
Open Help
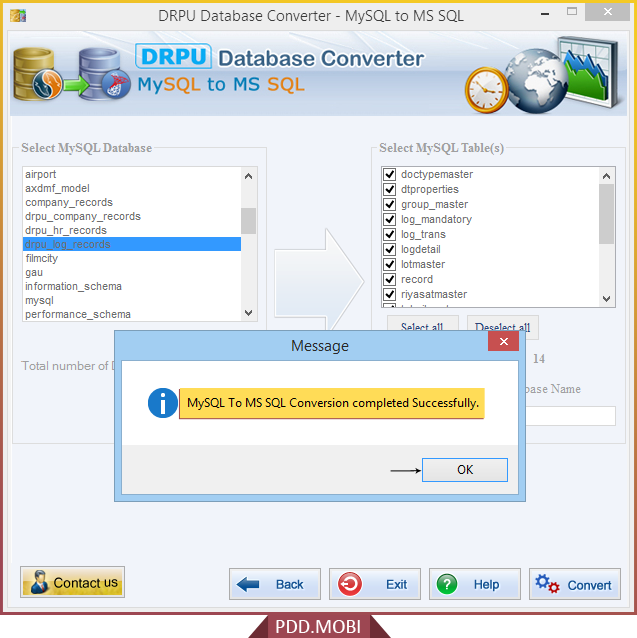475,584
